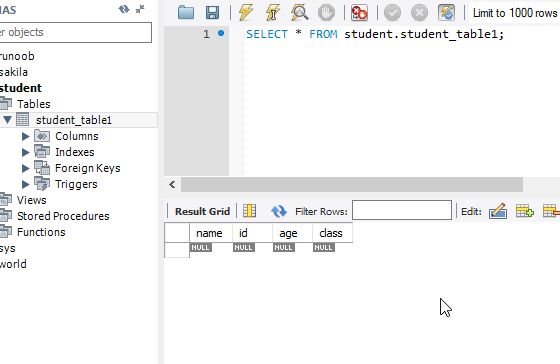Execute statement under cursor lightning icon

273,13
